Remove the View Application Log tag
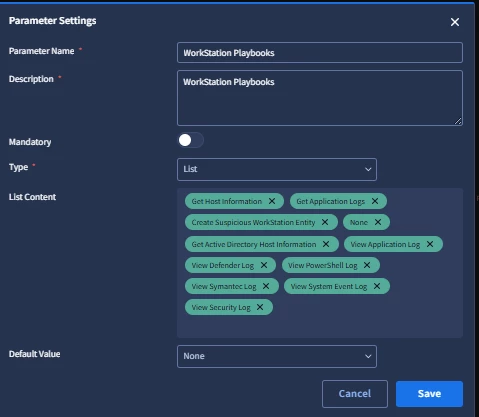 click(x=430, y=244)
